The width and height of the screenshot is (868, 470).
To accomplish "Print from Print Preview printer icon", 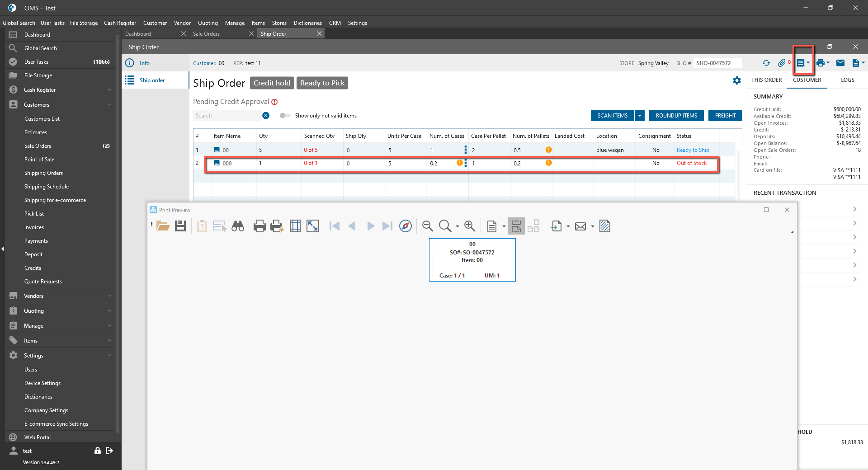I will coord(260,226).
